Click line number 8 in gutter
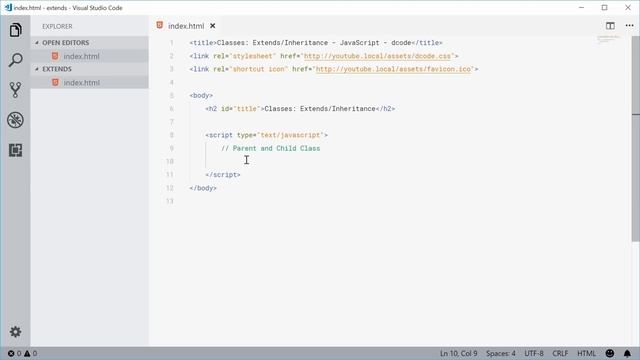The image size is (640, 360). point(171,135)
